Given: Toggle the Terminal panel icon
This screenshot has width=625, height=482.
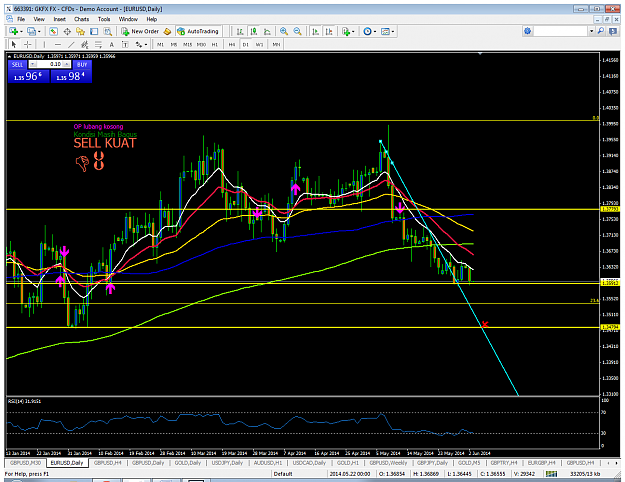Looking at the screenshot, I should point(94,31).
